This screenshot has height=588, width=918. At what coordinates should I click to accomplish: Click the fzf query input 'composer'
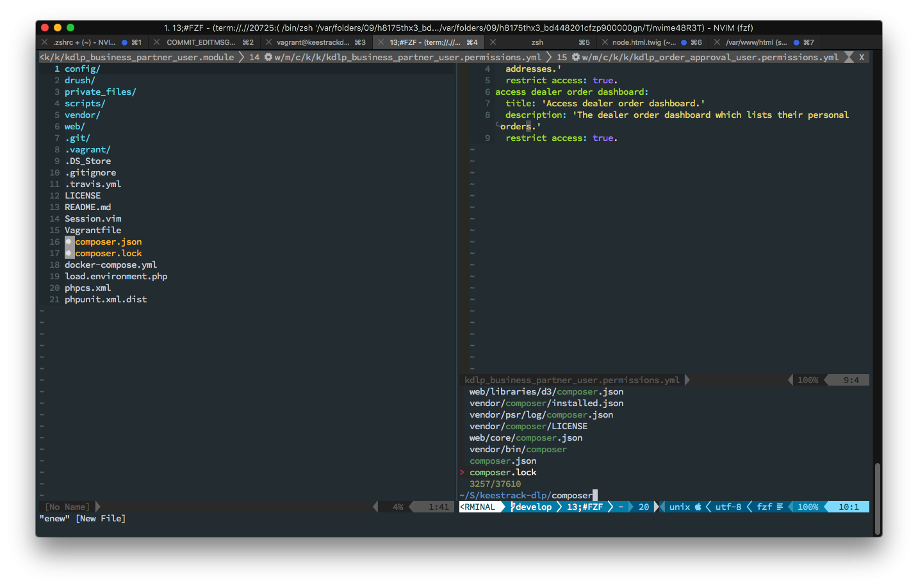[x=572, y=495]
